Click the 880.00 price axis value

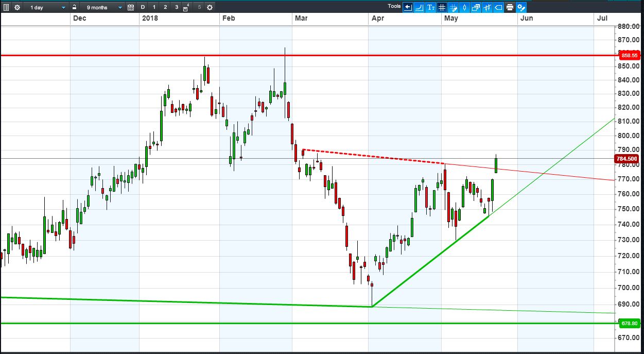click(x=629, y=27)
